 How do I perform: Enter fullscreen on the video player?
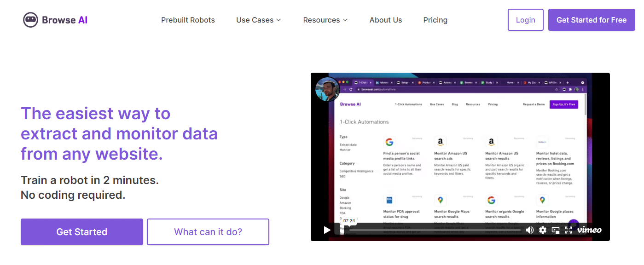(x=569, y=230)
